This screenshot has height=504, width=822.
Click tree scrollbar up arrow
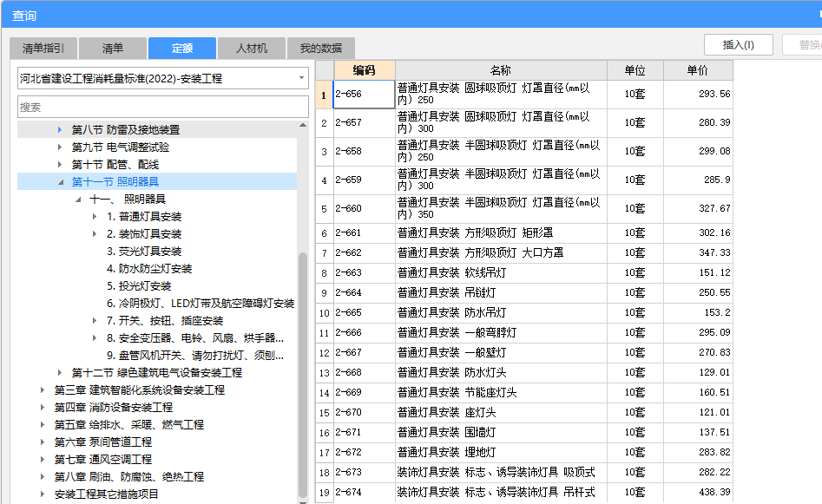tap(302, 125)
